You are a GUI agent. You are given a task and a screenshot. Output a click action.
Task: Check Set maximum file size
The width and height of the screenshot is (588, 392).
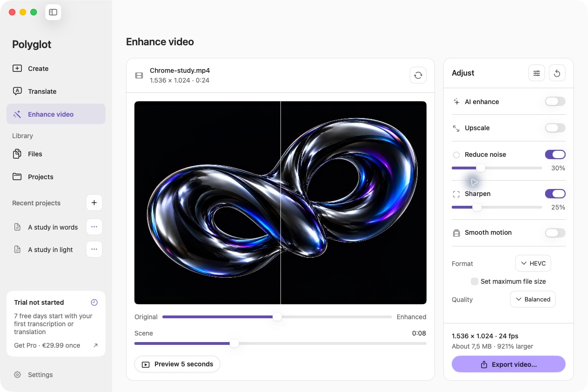point(475,281)
